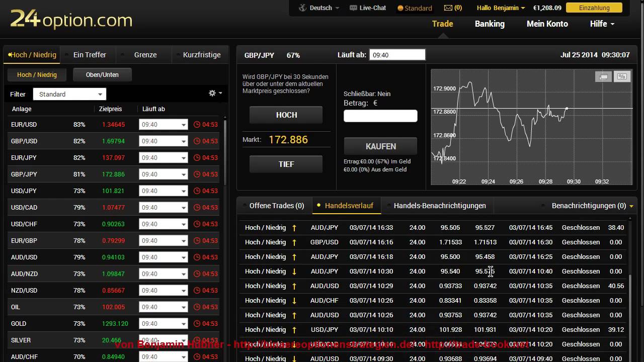Click the Läuft ab 09:40 field
The width and height of the screenshot is (644, 362).
click(397, 55)
